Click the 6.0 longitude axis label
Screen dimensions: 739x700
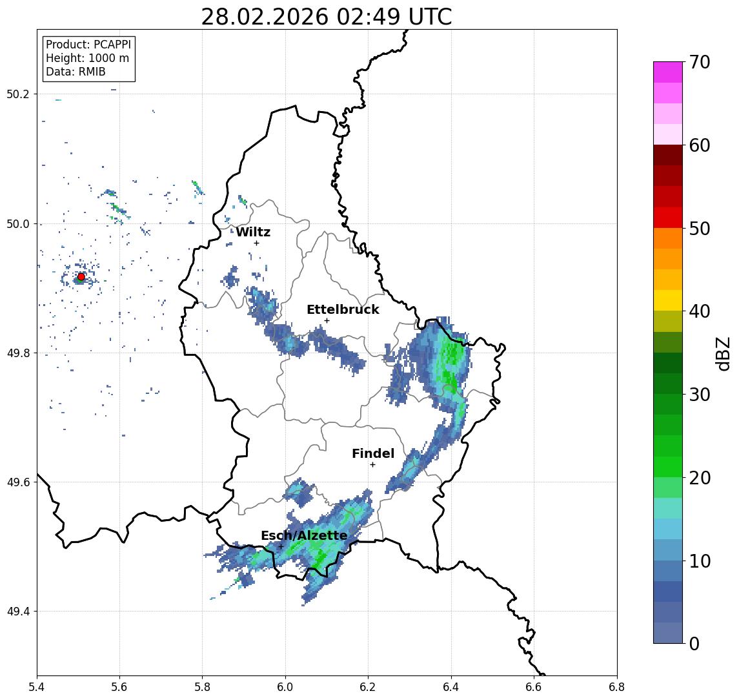[285, 687]
